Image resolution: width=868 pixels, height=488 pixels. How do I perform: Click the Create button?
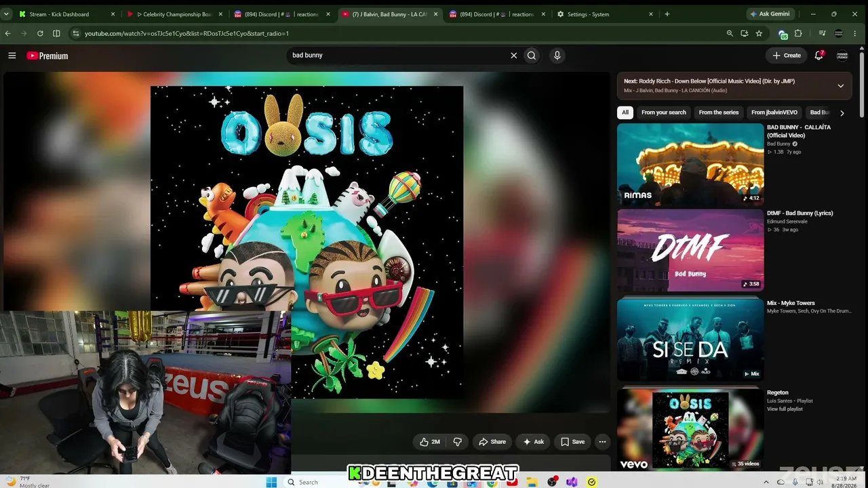pyautogui.click(x=787, y=56)
